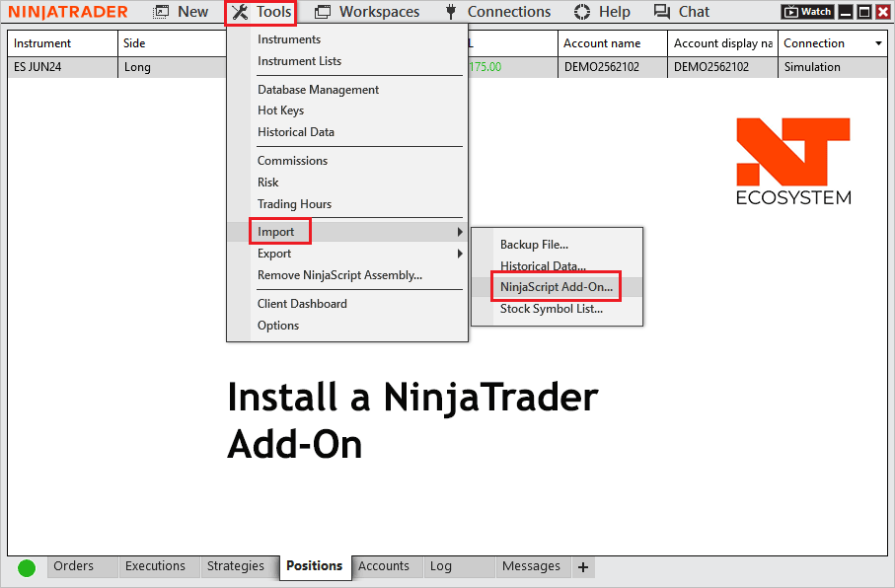Choose Commissions menu entry
The width and height of the screenshot is (895, 588).
point(292,161)
